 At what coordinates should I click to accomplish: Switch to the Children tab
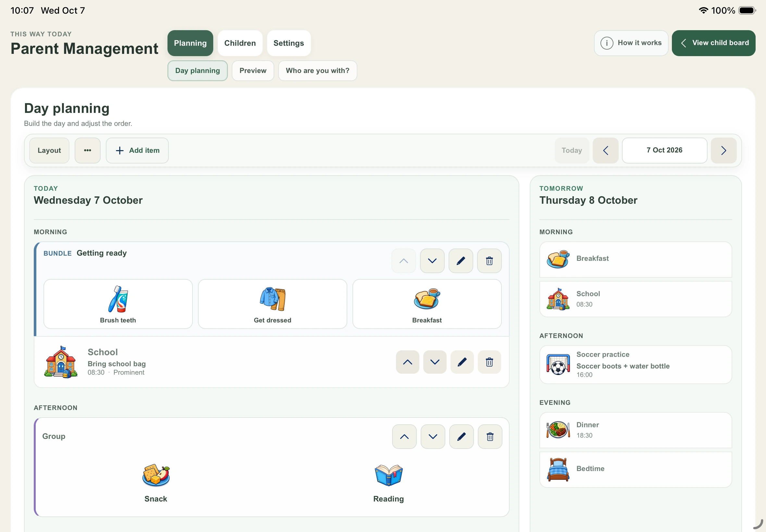pyautogui.click(x=240, y=43)
